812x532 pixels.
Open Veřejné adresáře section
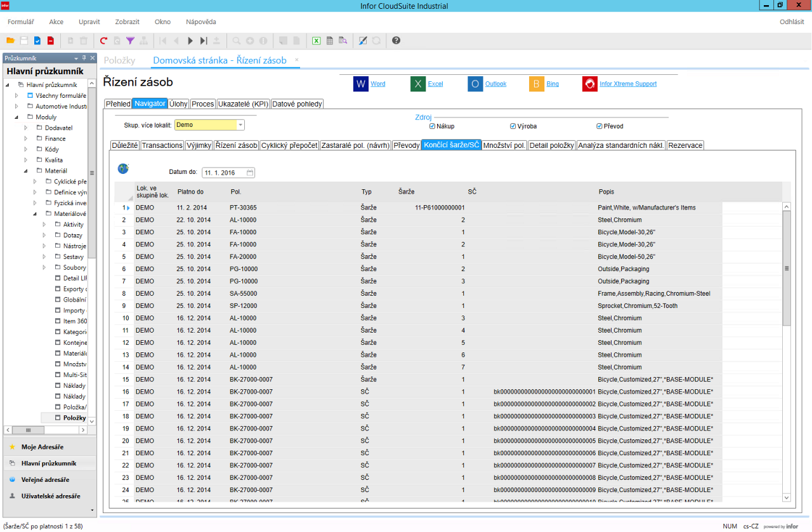(x=49, y=480)
